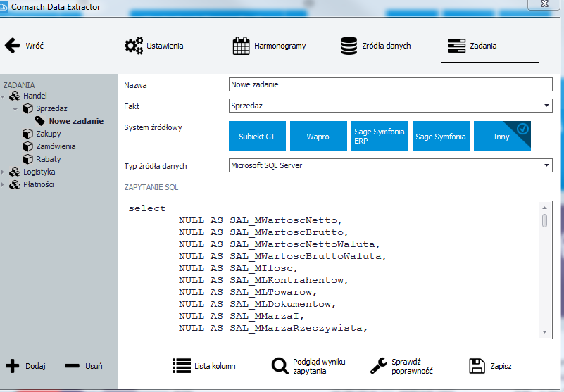The width and height of the screenshot is (564, 392).
Task: Click the Podgląd wyniku zapytania magnifier icon
Action: (280, 366)
